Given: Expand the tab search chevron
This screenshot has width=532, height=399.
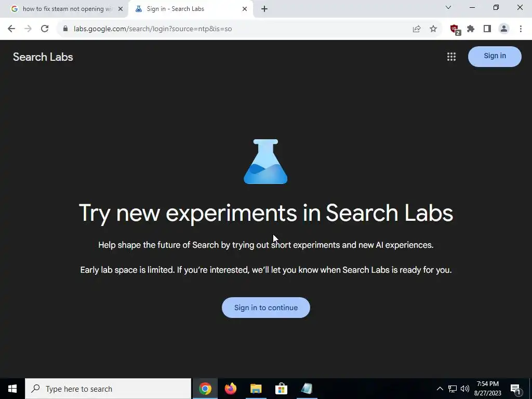Looking at the screenshot, I should [448, 7].
